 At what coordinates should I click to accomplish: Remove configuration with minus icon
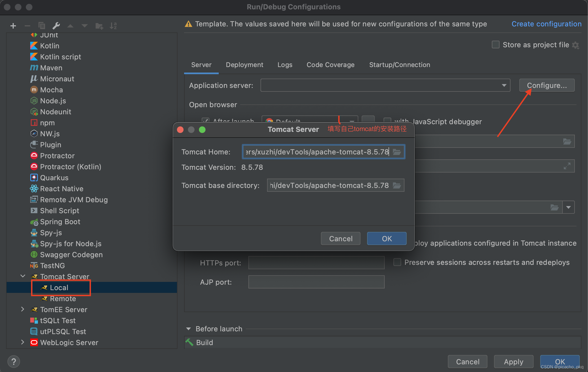click(x=27, y=26)
